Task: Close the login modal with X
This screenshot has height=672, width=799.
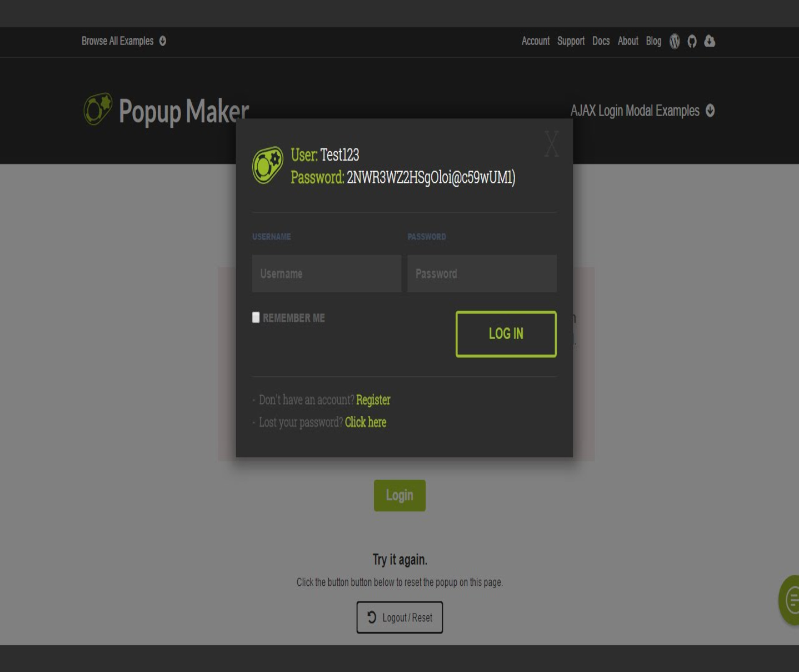Action: (551, 144)
